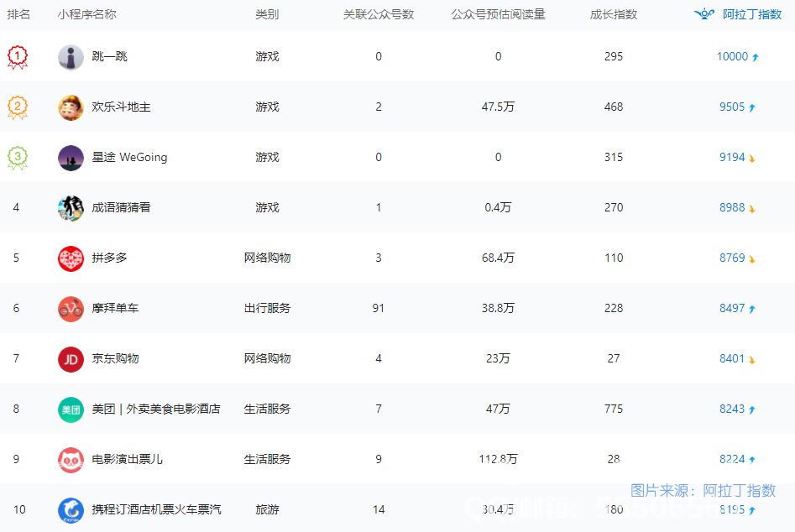Open the 电影演出票儿 name link
This screenshot has width=795, height=532.
click(128, 459)
